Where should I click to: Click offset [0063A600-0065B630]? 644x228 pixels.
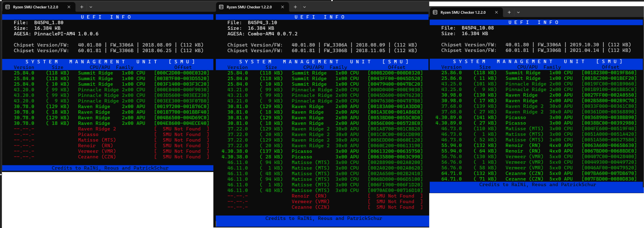[x=609, y=146]
